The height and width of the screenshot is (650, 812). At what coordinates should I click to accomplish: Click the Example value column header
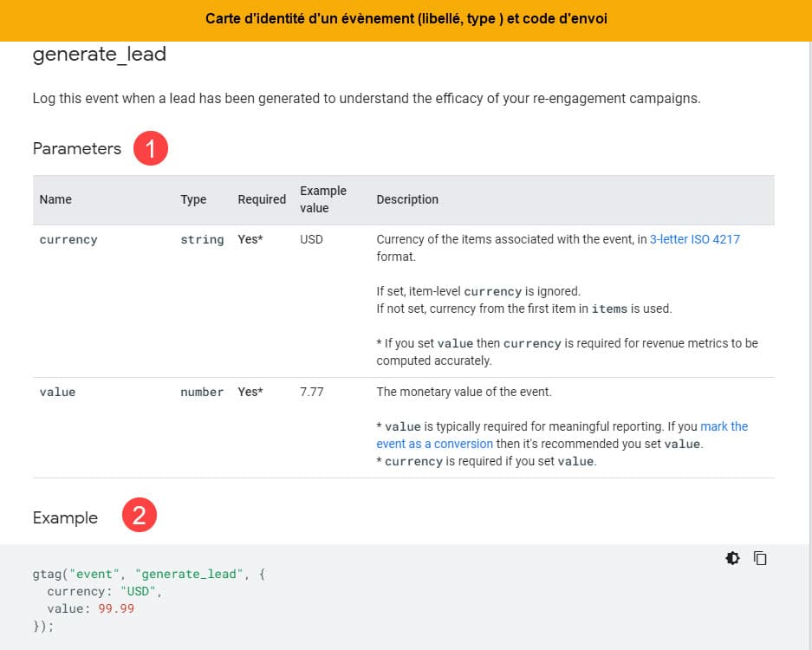click(323, 199)
